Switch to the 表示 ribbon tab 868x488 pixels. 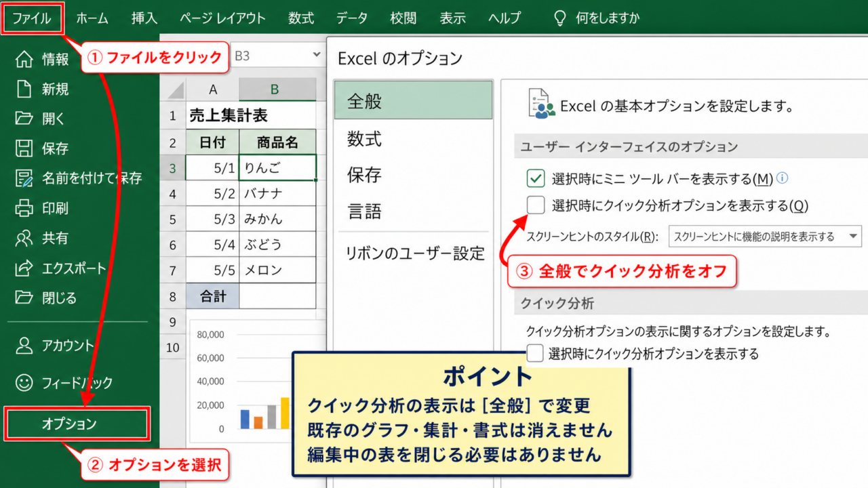coord(452,18)
